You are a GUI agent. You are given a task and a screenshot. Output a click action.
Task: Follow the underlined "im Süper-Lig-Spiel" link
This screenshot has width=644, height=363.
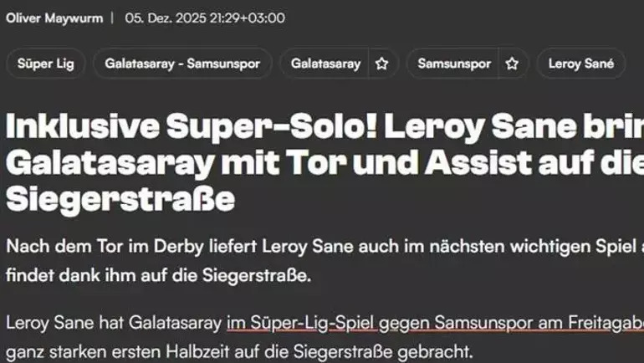[302, 323]
